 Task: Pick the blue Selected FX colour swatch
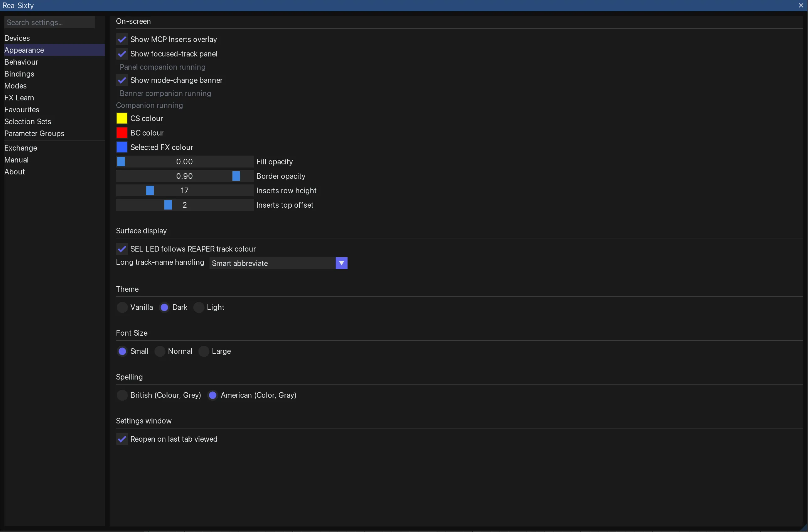[122, 147]
